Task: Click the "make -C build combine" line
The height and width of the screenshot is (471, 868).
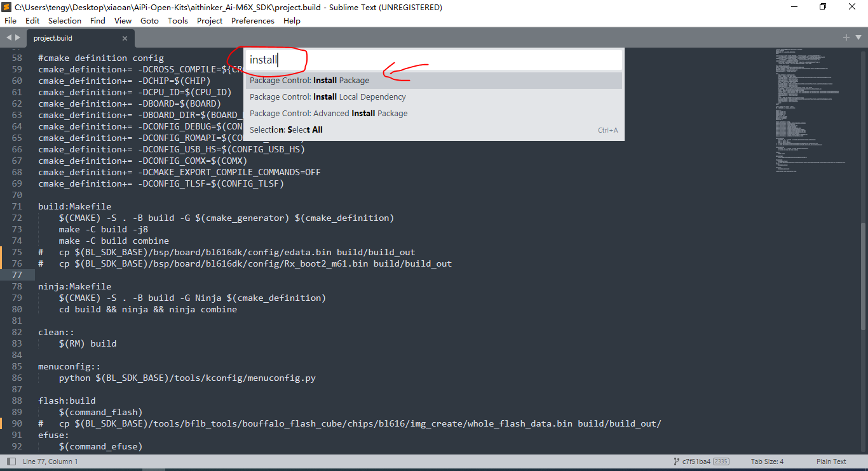Action: pyautogui.click(x=114, y=241)
